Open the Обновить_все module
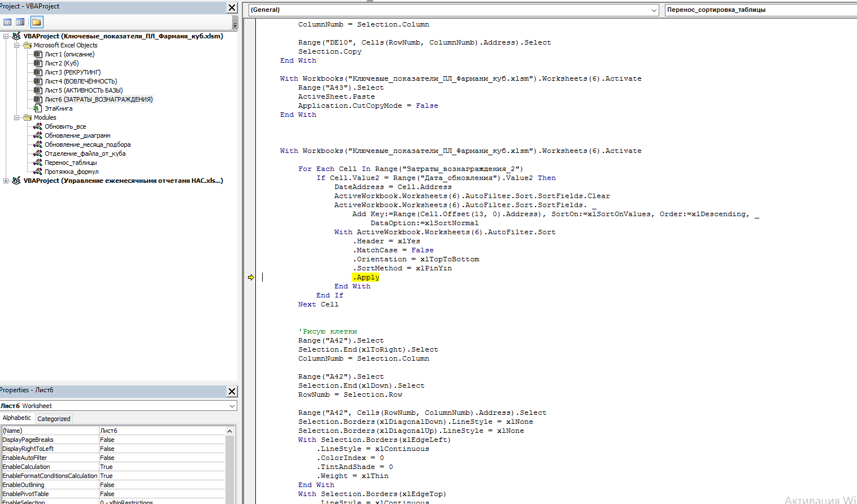 65,126
